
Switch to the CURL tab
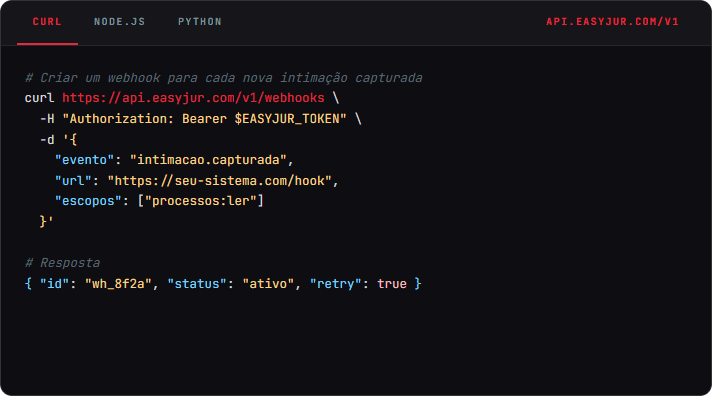(x=47, y=22)
